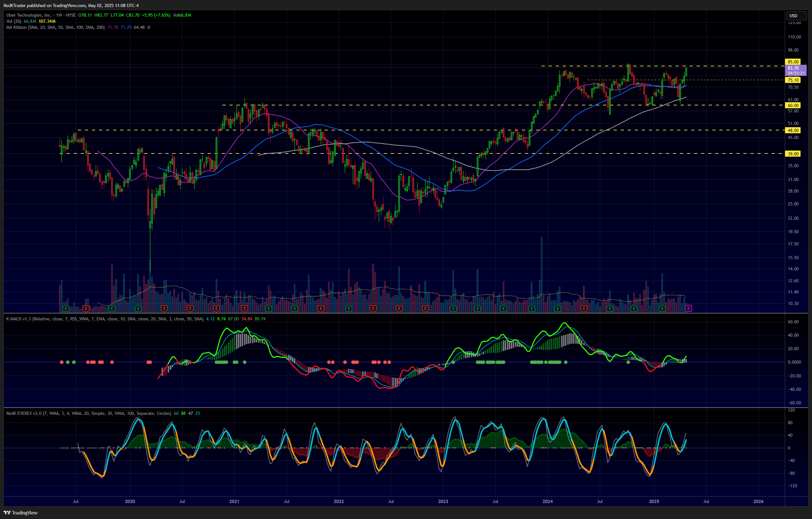Click the red earnings marker for August 2022
This screenshot has width=812, height=519.
coord(399,308)
